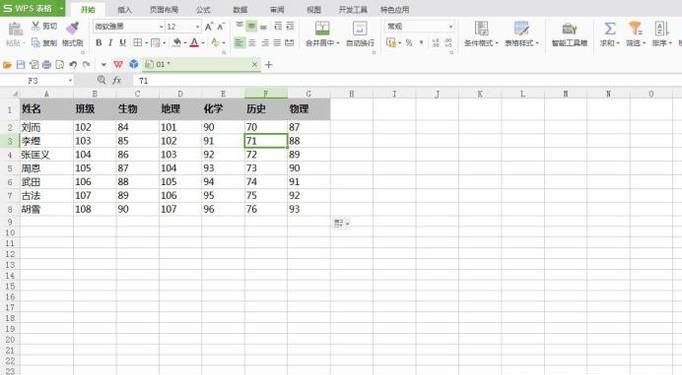Click the Paste (粘贴) icon
This screenshot has height=375, width=682.
point(15,29)
